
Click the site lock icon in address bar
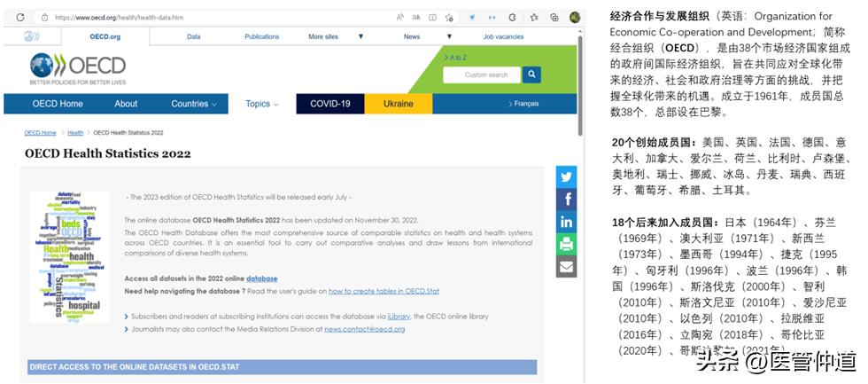pyautogui.click(x=45, y=17)
